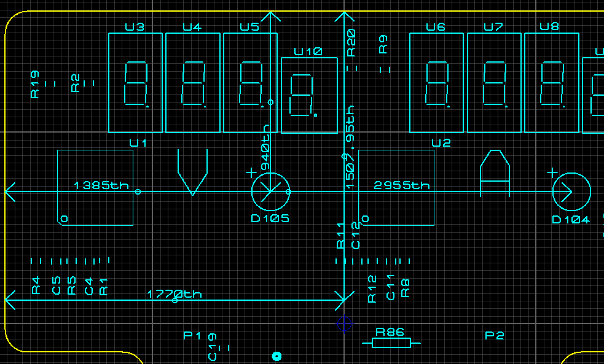Select the seven-segment digit inside U3

click(136, 83)
